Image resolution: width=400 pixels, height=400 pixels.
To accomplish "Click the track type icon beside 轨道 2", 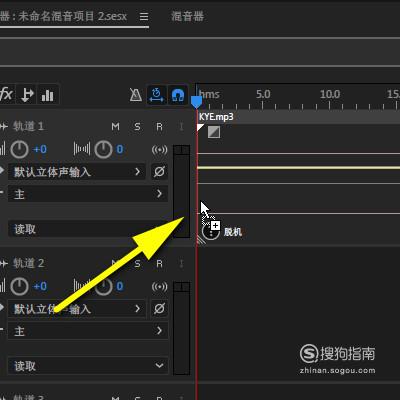I will click(x=4, y=264).
